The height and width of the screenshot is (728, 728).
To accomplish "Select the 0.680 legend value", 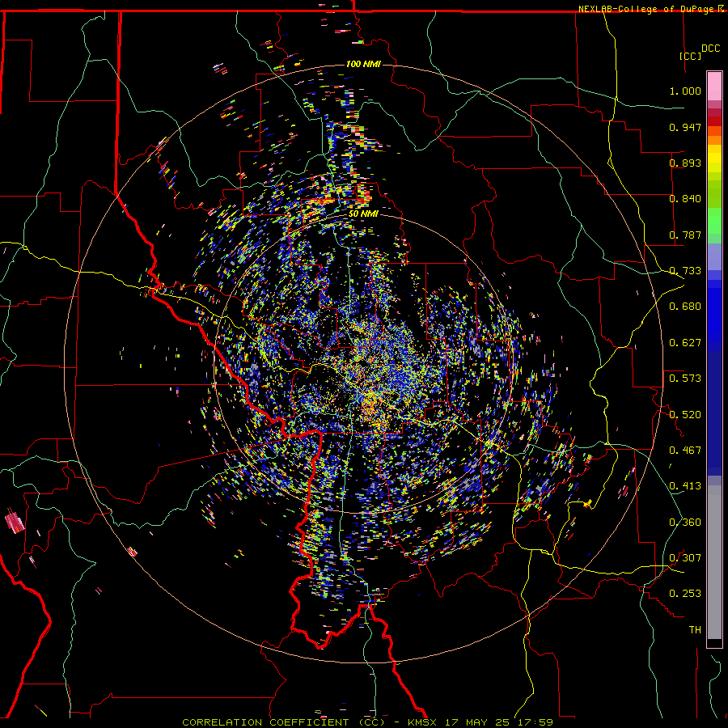I will pos(685,307).
